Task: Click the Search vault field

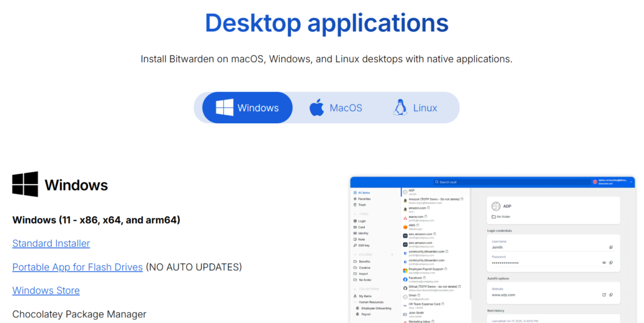Action: 453,182
